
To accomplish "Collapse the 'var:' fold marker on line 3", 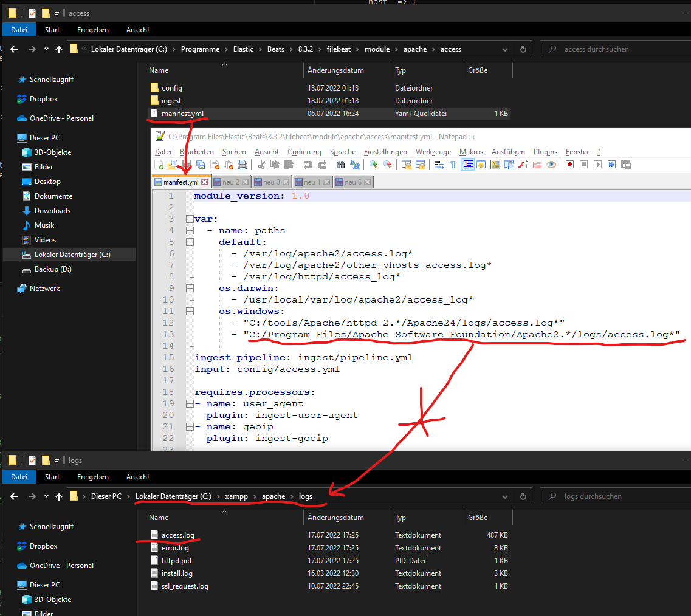I will click(x=190, y=219).
